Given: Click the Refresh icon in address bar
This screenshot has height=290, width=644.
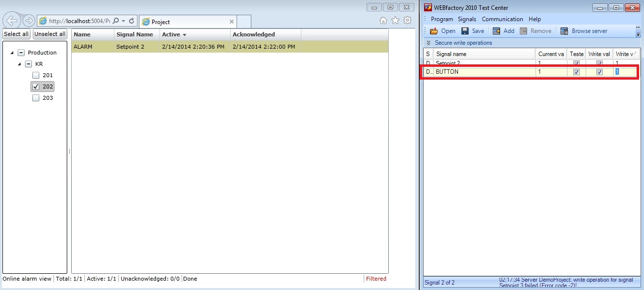Looking at the screenshot, I should 132,21.
